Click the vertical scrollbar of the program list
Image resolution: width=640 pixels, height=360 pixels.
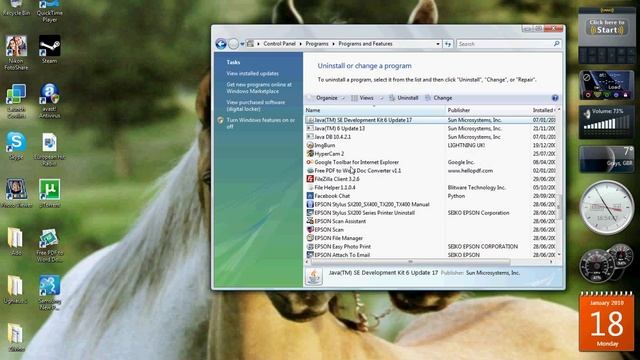coord(559,207)
